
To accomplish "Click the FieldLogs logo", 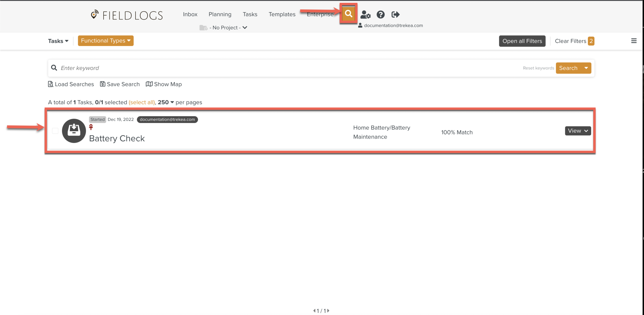I will 127,15.
